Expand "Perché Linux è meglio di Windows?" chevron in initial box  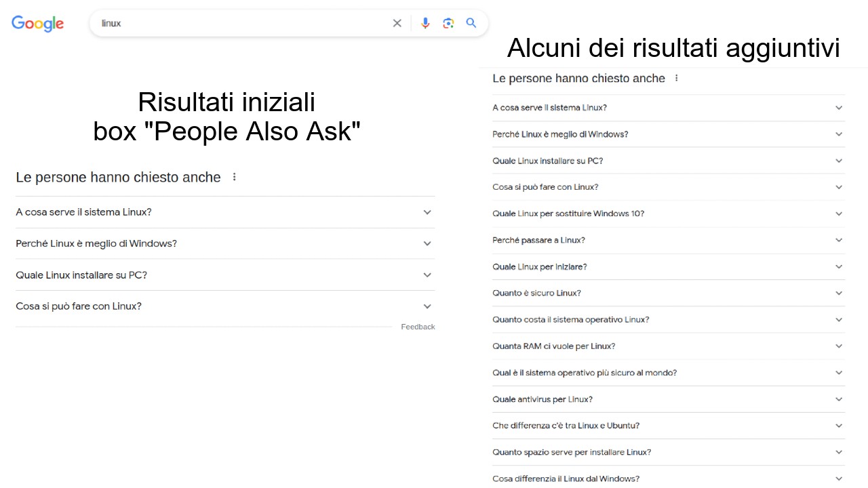point(427,243)
